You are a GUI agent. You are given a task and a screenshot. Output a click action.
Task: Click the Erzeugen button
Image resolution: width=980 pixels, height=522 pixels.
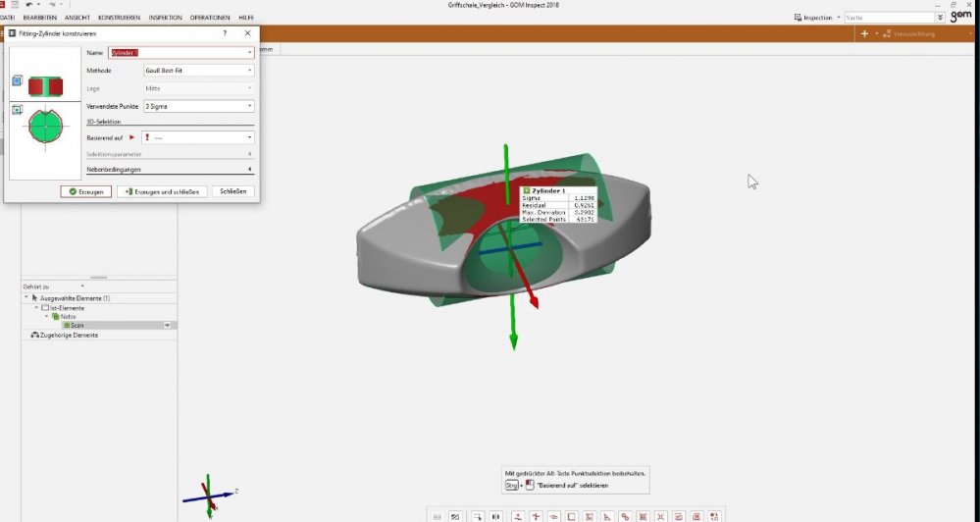[x=85, y=191]
